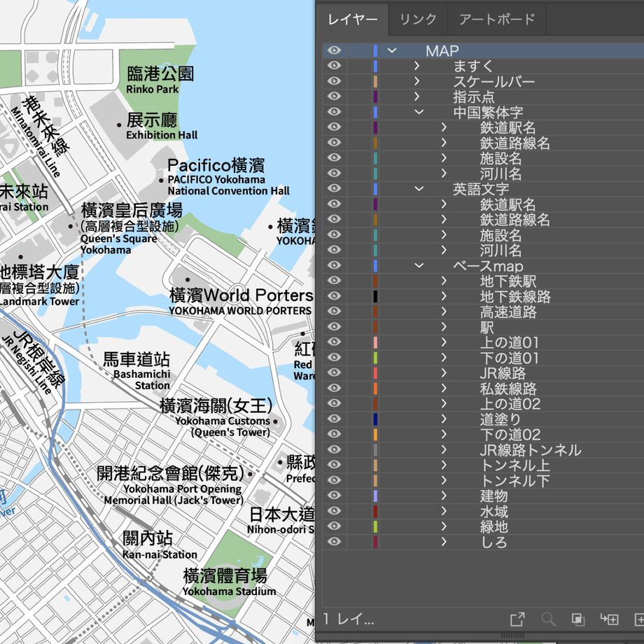Hide the 上の道02 layer
644x644 pixels.
[x=335, y=403]
